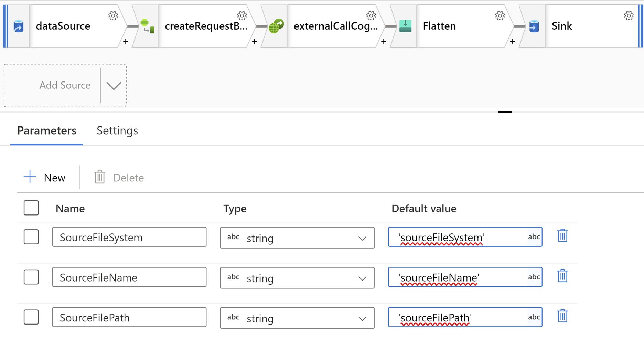
Task: Expand the Add Source dropdown arrow
Action: (x=114, y=86)
